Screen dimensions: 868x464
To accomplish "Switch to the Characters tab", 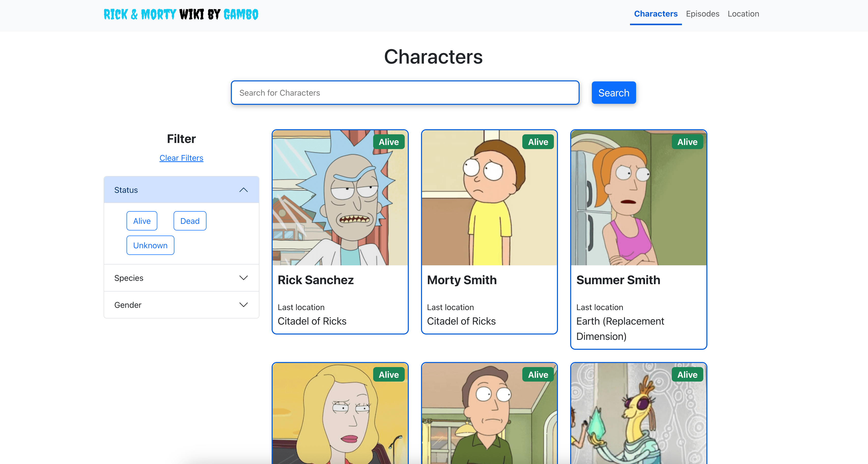I will click(655, 14).
